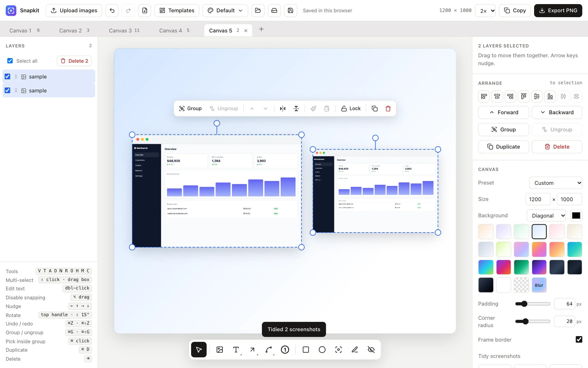This screenshot has height=368, width=588.
Task: Open the 2x export scale dropdown
Action: tap(485, 11)
